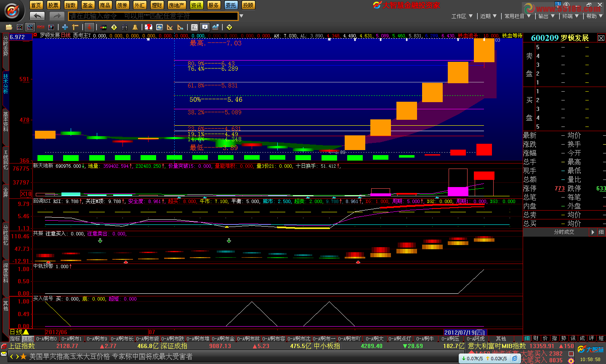The width and height of the screenshot is (606, 364).
Task: Click the back arrow navigation button
Action: 37,16
